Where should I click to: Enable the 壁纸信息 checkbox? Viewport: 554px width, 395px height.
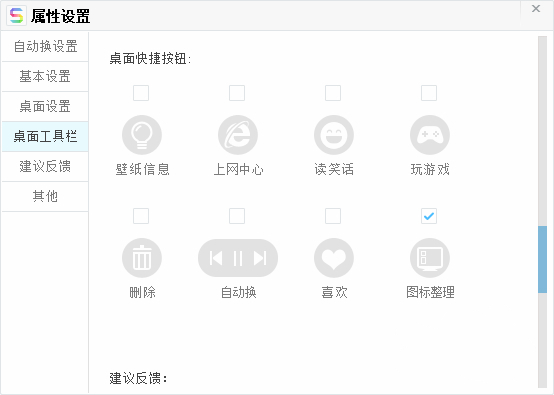141,93
